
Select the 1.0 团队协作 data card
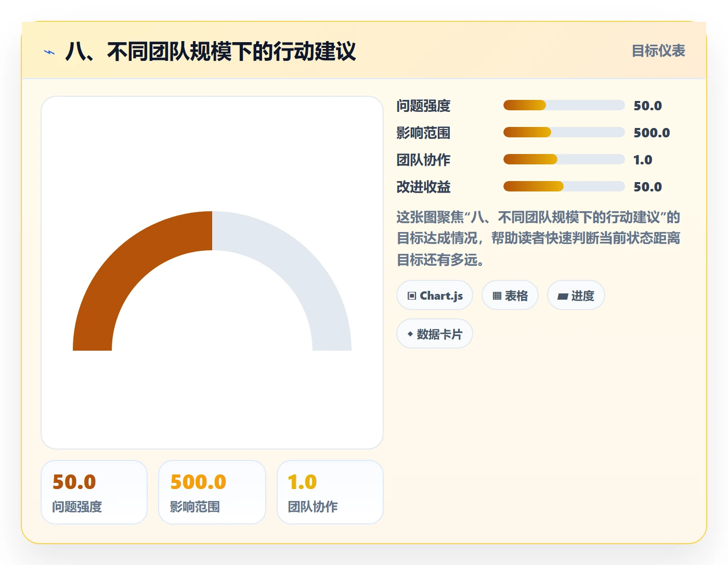tap(330, 492)
